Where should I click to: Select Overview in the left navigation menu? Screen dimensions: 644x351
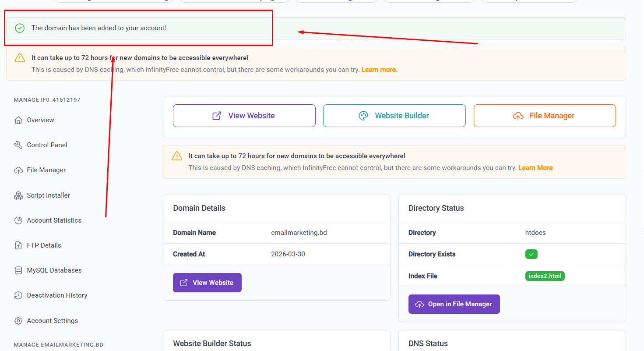(40, 120)
